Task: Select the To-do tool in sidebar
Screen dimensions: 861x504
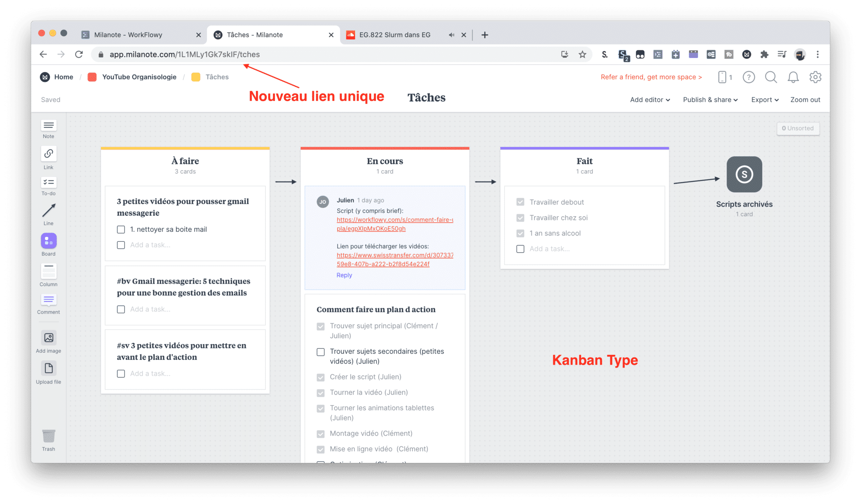Action: point(48,186)
